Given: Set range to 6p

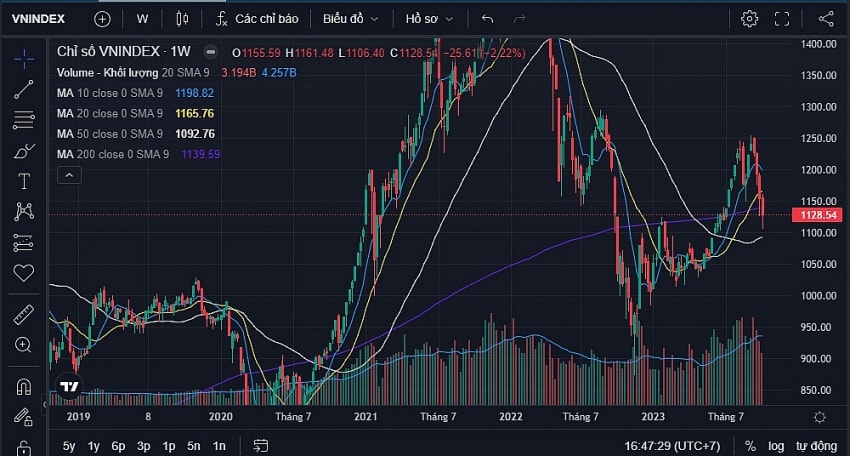Looking at the screenshot, I should pyautogui.click(x=118, y=446).
